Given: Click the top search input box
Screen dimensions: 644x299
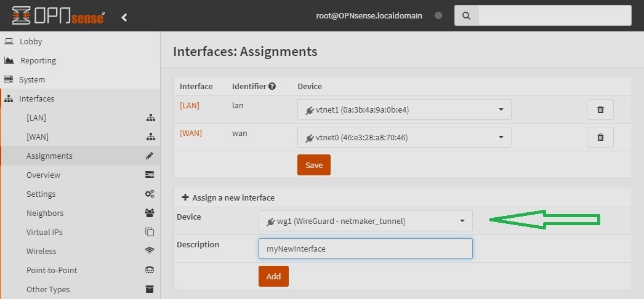Looking at the screenshot, I should point(554,16).
